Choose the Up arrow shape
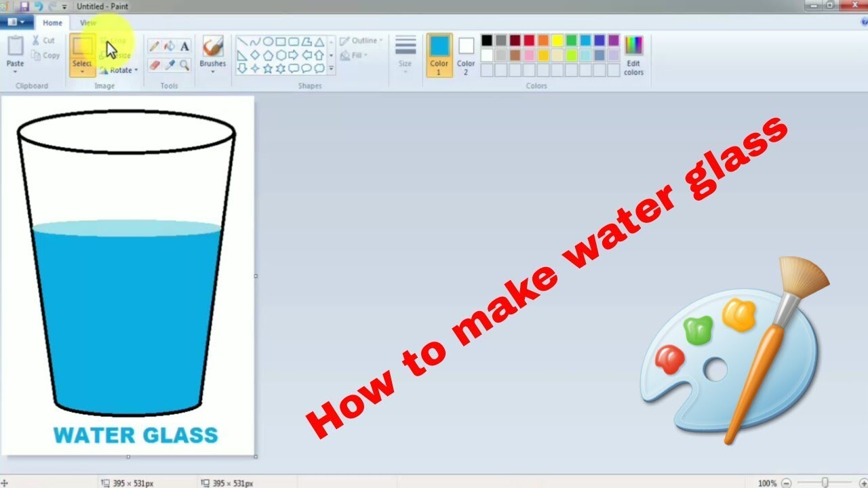Screen dimensions: 868x488 tap(319, 55)
